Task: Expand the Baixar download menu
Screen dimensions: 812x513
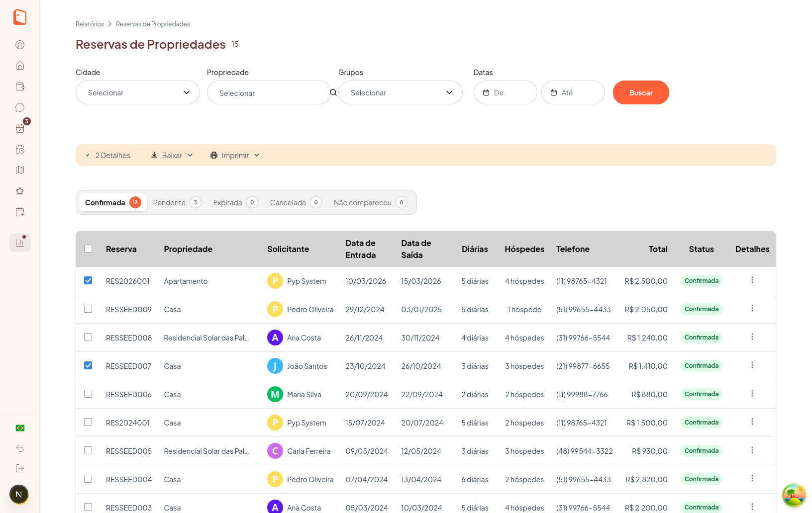Action: click(172, 156)
